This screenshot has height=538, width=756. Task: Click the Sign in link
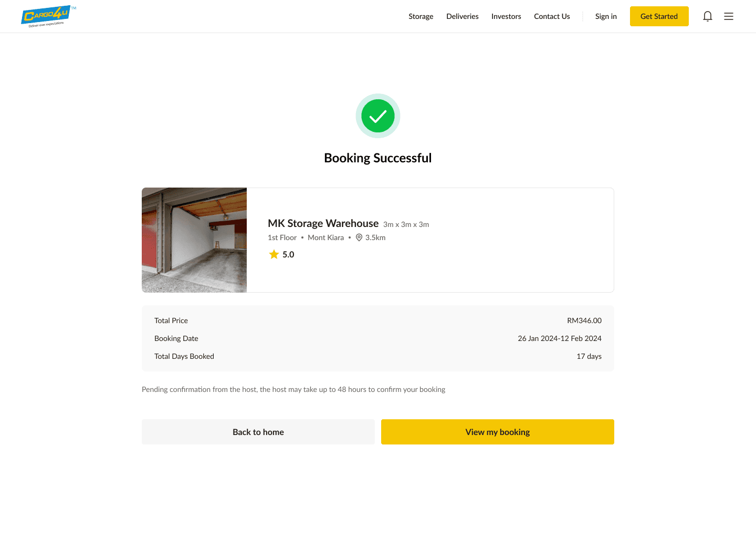606,16
